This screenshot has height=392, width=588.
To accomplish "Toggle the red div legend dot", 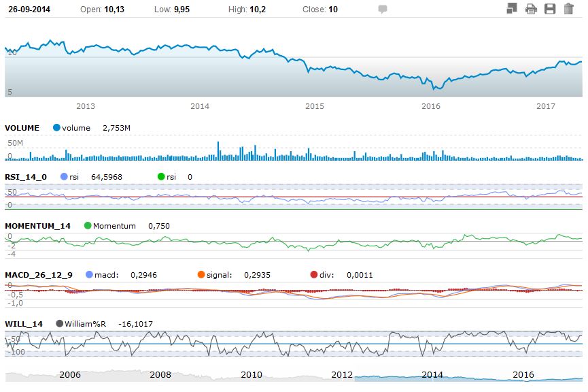I will coord(313,275).
